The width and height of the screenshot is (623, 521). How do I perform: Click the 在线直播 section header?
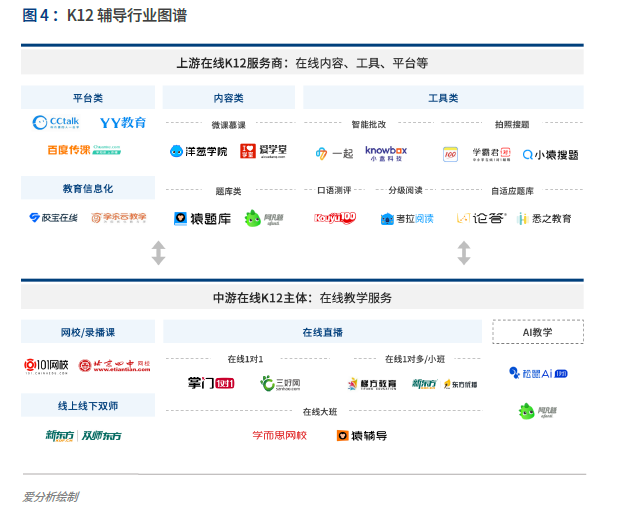322,332
